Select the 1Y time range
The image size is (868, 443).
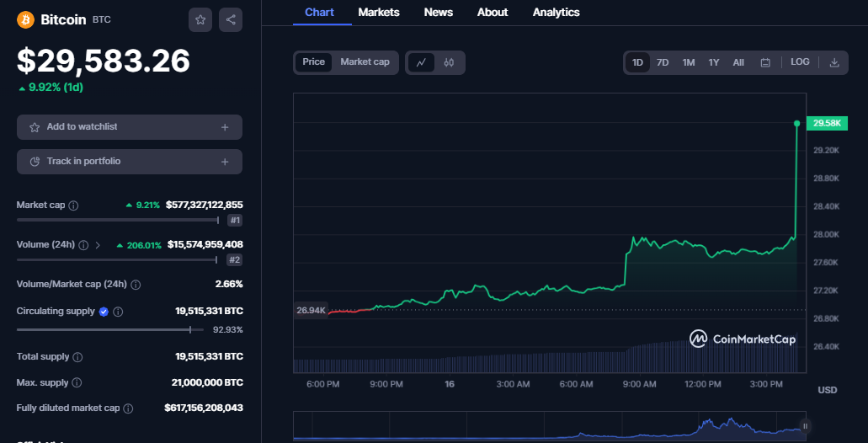tap(714, 62)
